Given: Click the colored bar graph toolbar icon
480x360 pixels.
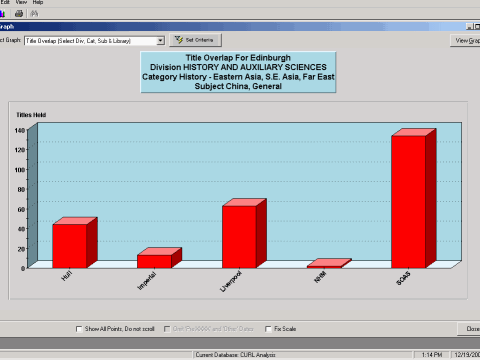Looking at the screenshot, I should (2, 14).
